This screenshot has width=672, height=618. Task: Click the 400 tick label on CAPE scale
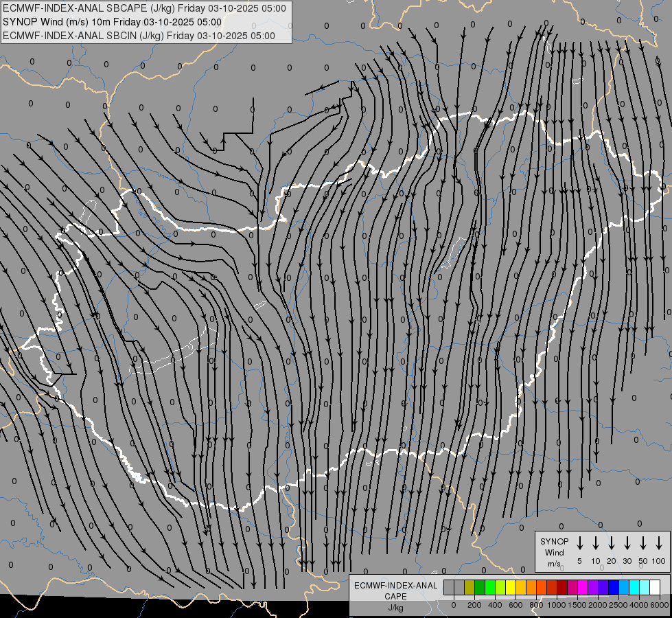click(496, 605)
